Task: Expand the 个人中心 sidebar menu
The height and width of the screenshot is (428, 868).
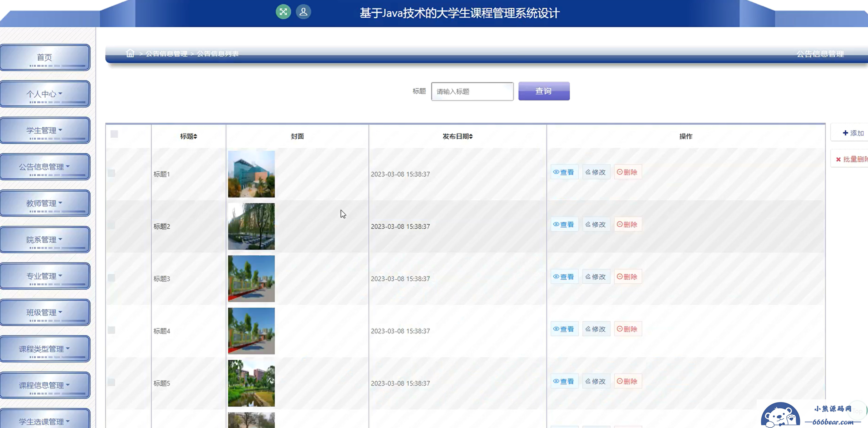Action: [x=45, y=94]
